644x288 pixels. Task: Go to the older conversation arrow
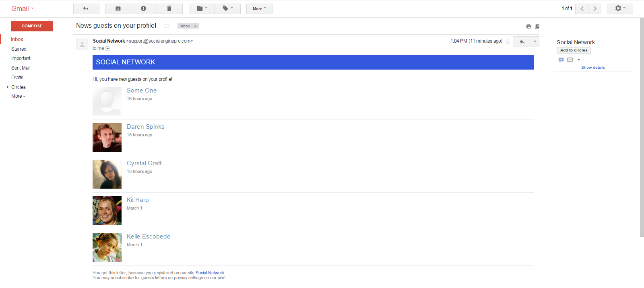click(595, 8)
